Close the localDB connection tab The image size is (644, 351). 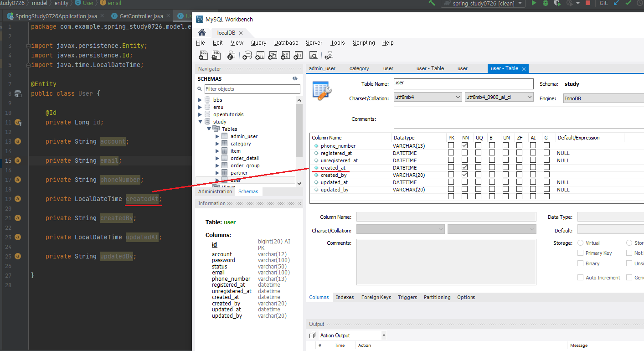(x=241, y=33)
